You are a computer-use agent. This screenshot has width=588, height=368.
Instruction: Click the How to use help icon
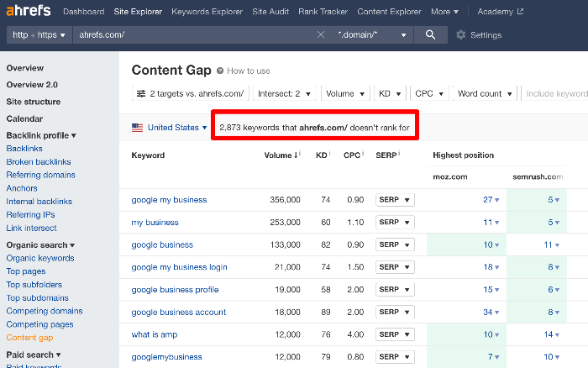tap(220, 71)
